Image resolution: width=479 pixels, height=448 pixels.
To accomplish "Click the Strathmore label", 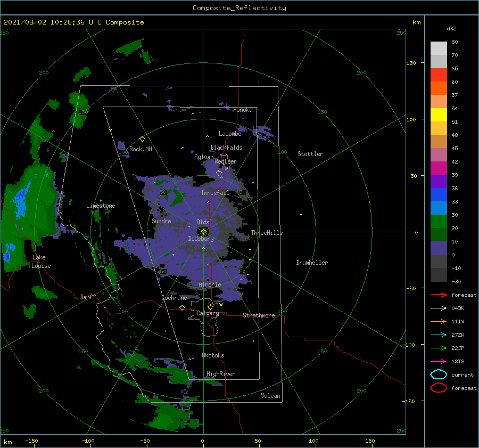I will pos(259,315).
